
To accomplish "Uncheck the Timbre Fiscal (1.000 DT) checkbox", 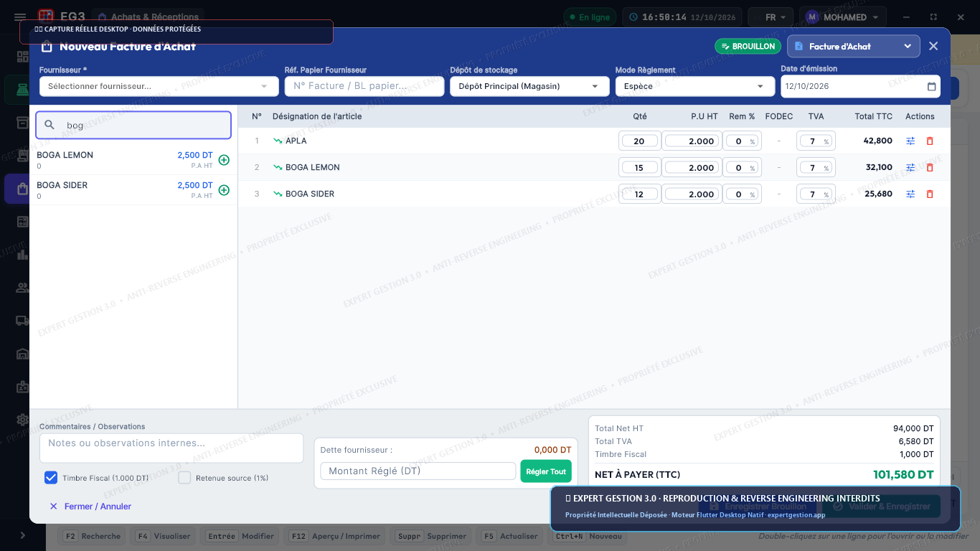I will pos(51,478).
